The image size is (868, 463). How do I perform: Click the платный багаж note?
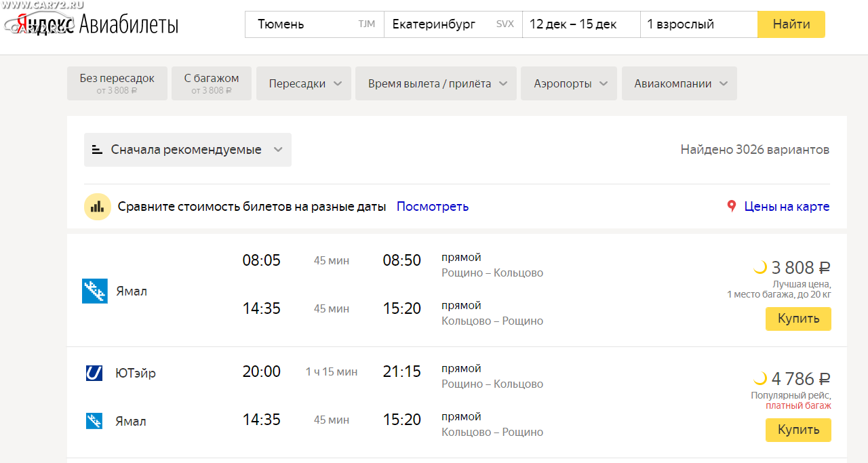(798, 405)
